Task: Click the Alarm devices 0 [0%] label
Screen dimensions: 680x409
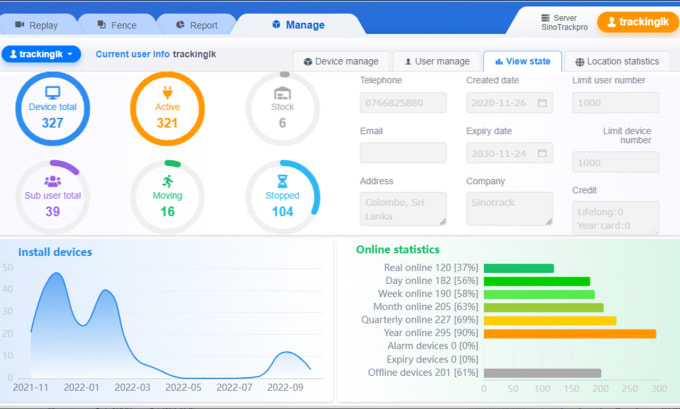Action: 433,346
